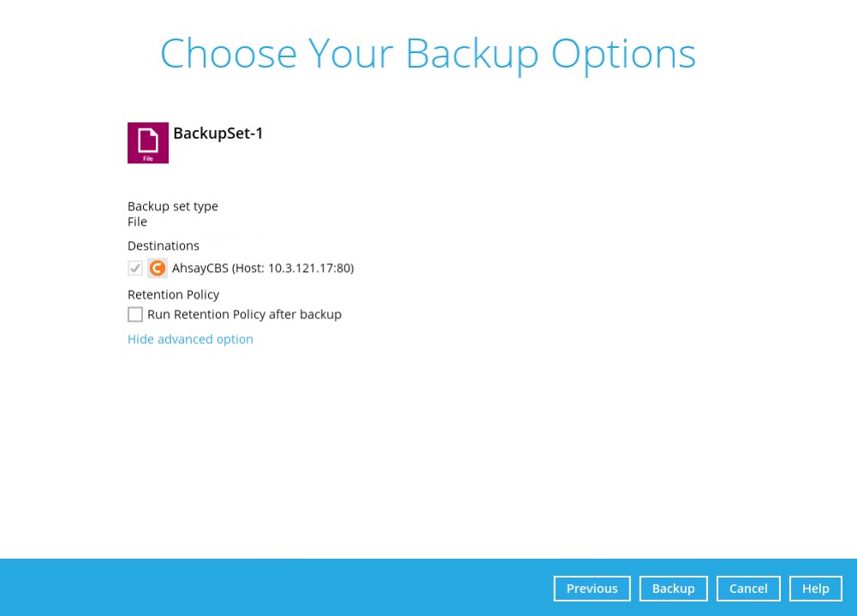Select the BackupSet-1 title label
This screenshot has height=616, width=857.
pyautogui.click(x=217, y=133)
